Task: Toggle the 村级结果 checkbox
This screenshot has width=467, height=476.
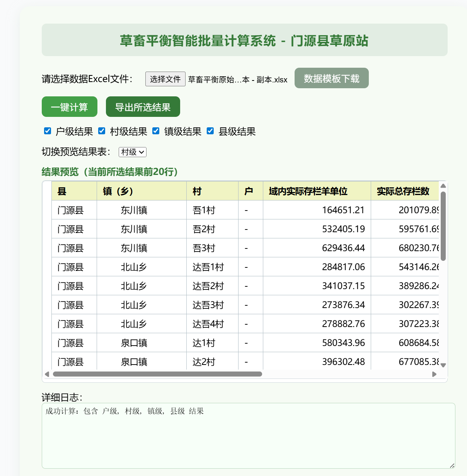Action: pyautogui.click(x=102, y=131)
